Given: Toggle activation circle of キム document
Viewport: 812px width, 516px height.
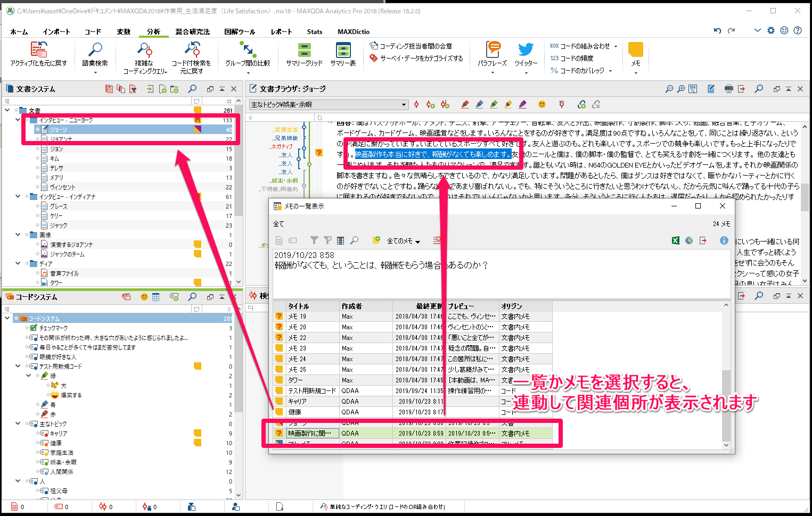Looking at the screenshot, I should click(x=37, y=159).
